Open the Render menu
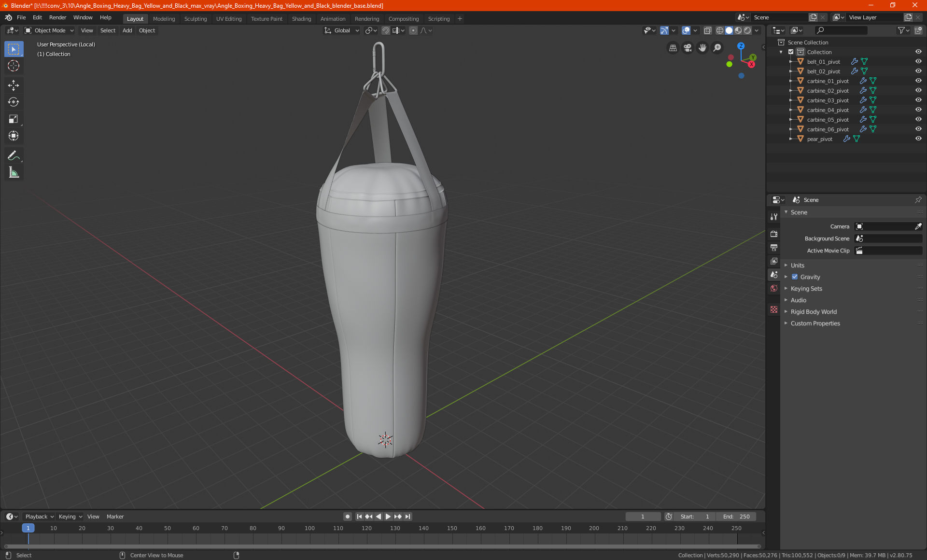The width and height of the screenshot is (927, 560). 57,17
